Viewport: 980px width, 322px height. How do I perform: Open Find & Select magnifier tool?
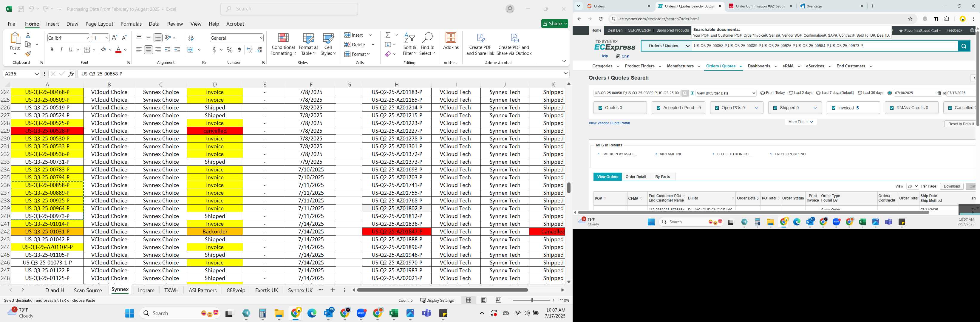click(x=427, y=44)
